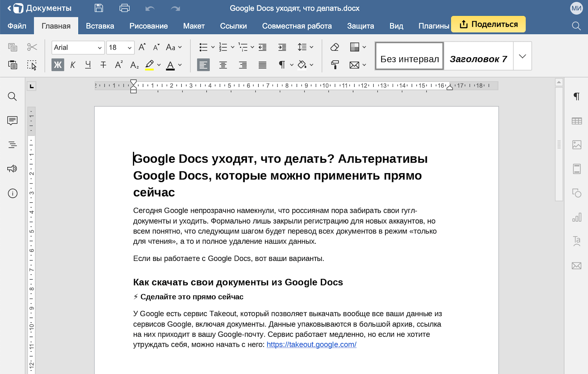
Task: Align text right
Action: tap(243, 65)
